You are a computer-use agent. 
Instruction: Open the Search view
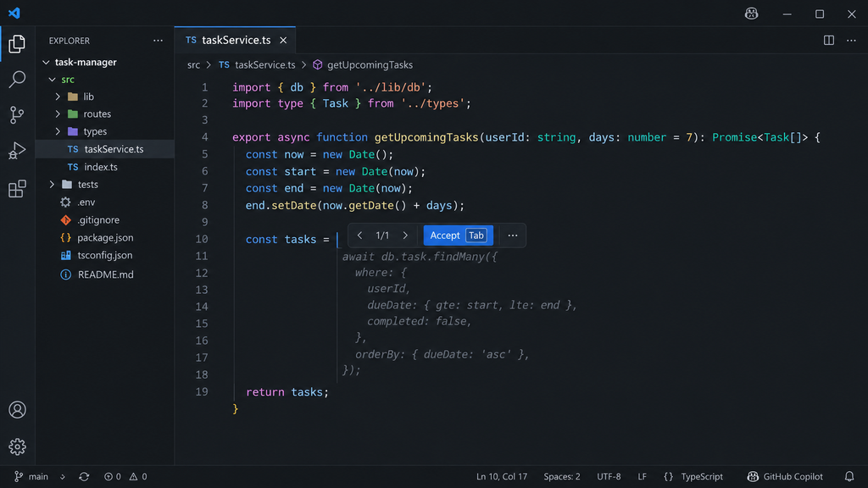(x=17, y=79)
